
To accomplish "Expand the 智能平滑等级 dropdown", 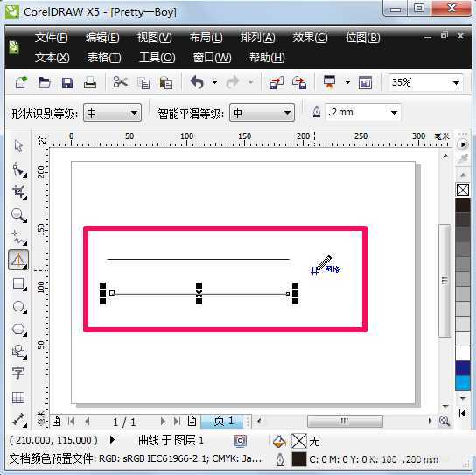I will point(262,113).
